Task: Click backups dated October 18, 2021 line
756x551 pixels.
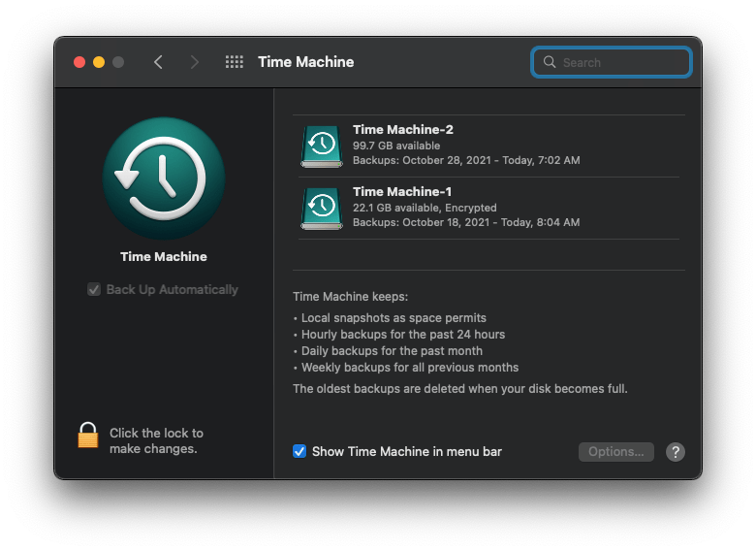Action: [466, 222]
